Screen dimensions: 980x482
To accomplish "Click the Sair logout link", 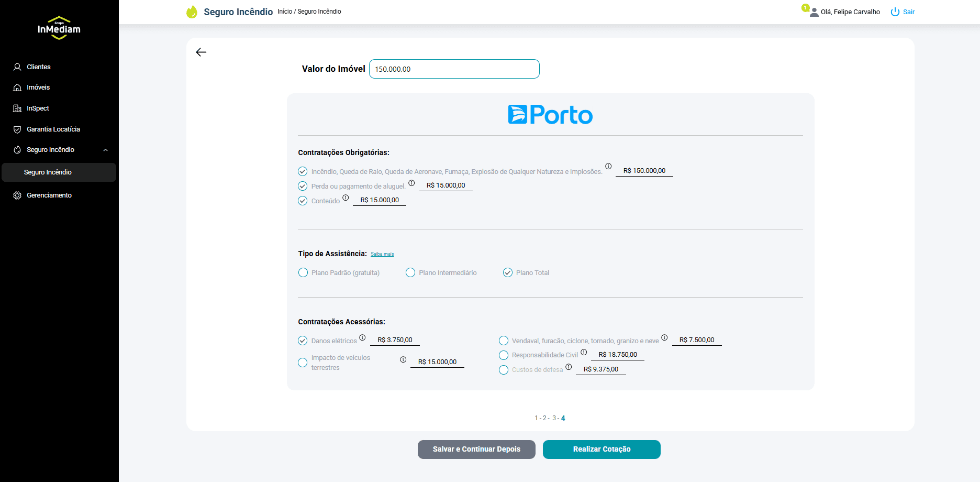I will coord(909,12).
